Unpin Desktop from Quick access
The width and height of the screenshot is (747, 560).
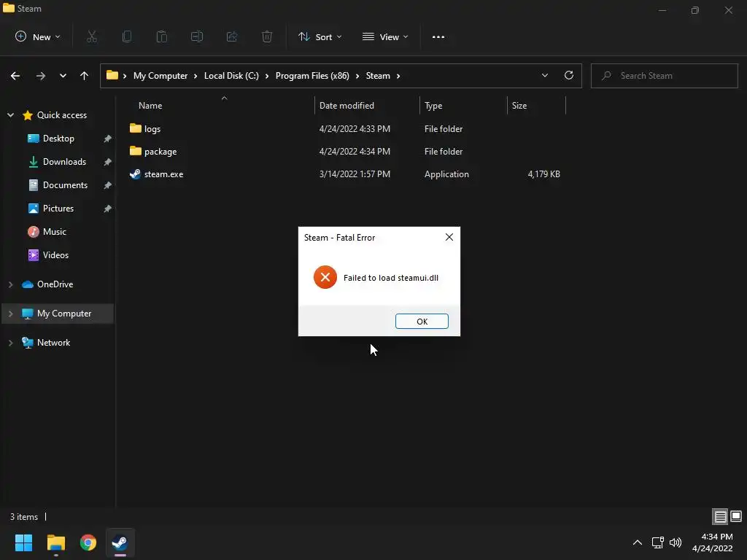coord(108,139)
